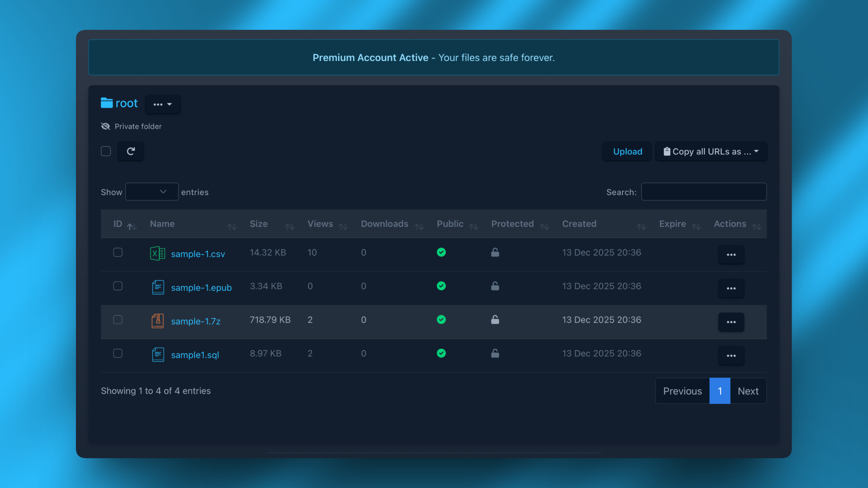This screenshot has width=868, height=488.
Task: Open the root folder options dropdown
Action: point(163,104)
